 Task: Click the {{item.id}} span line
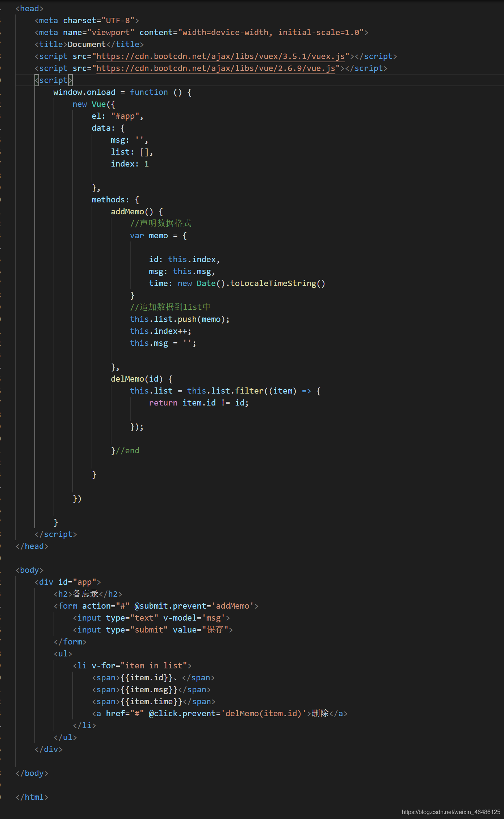154,678
